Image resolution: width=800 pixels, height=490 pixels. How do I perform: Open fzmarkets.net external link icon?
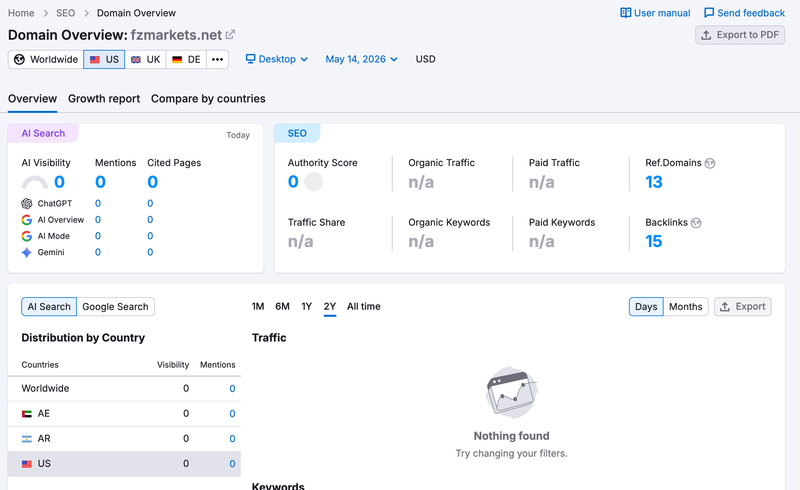(x=231, y=35)
